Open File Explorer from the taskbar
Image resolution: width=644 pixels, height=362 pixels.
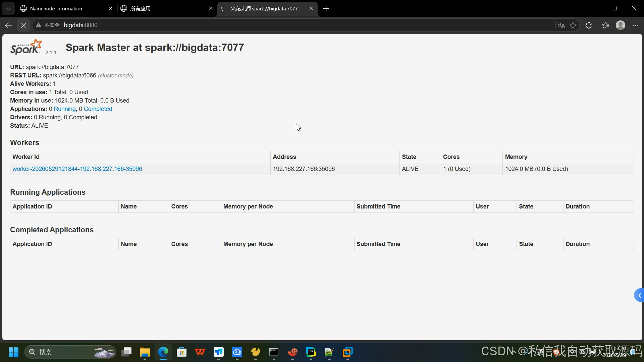pyautogui.click(x=145, y=352)
